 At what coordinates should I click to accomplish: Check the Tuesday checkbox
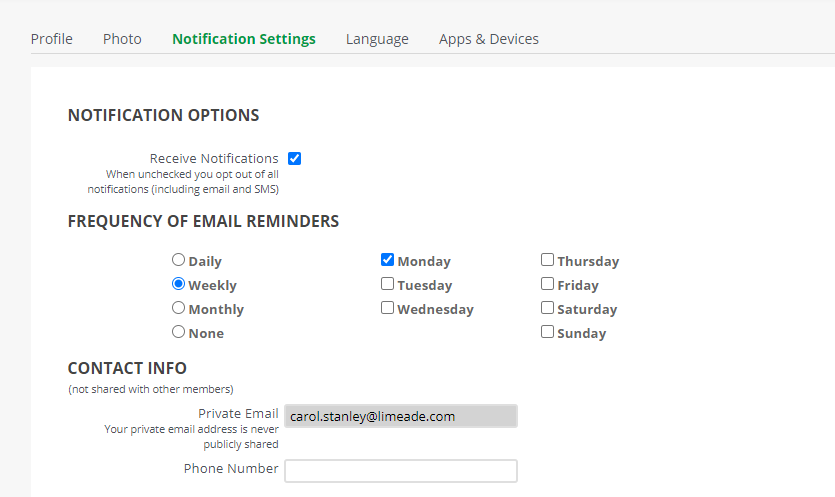[388, 284]
